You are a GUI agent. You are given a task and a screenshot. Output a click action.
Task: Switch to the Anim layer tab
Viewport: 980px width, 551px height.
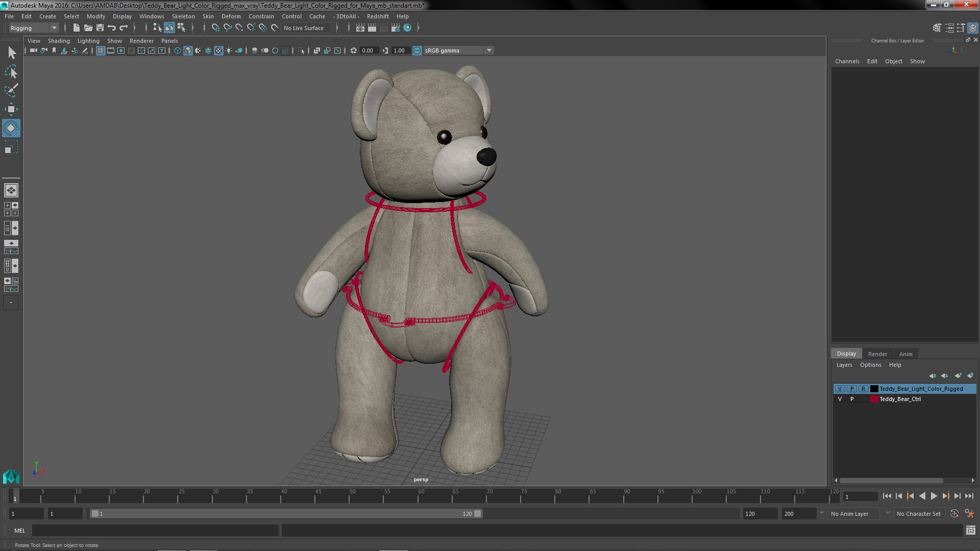[x=905, y=354]
